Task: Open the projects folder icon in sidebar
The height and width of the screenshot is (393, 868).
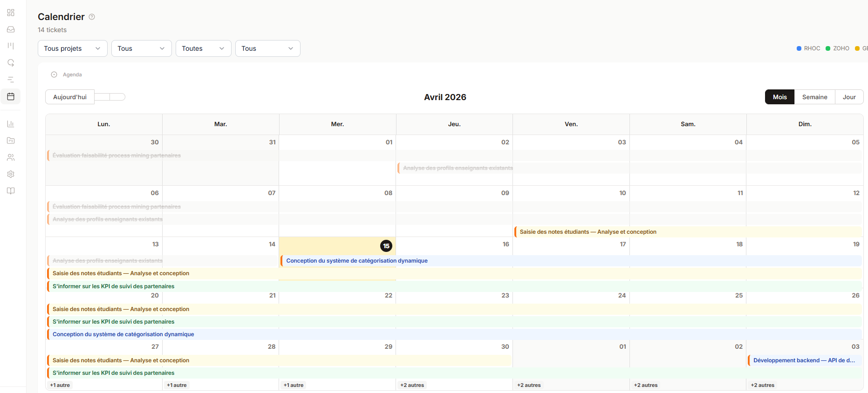Action: coord(11,141)
